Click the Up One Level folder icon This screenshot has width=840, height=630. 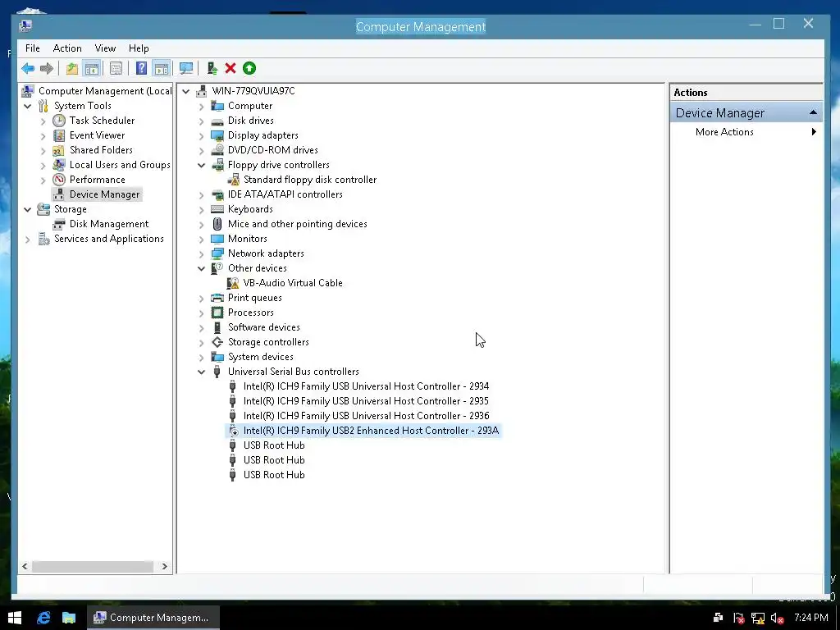[72, 69]
